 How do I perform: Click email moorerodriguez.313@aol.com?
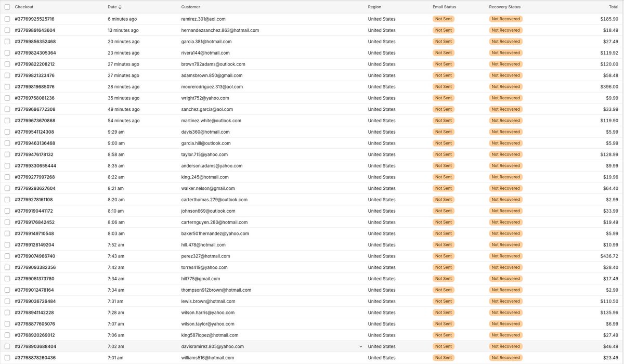212,87
